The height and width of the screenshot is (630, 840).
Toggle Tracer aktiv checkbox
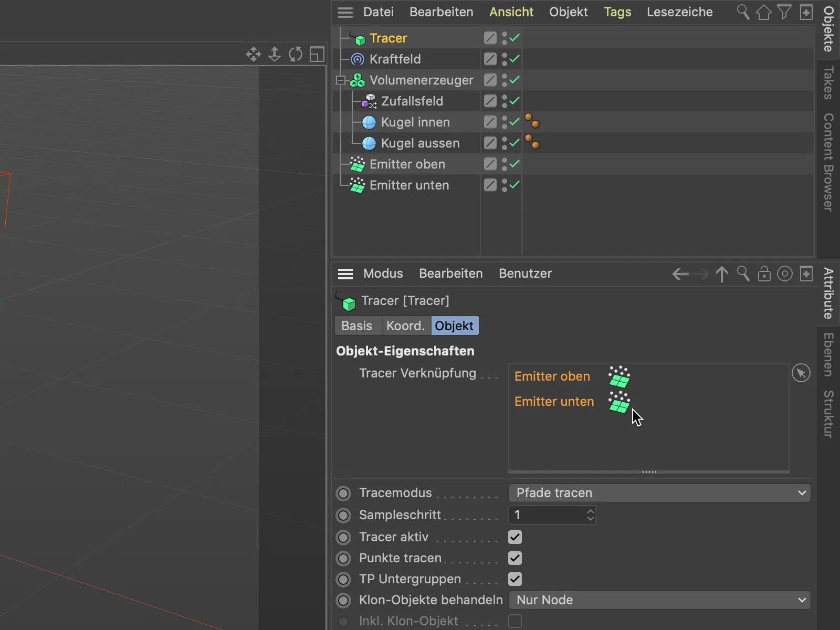(515, 537)
